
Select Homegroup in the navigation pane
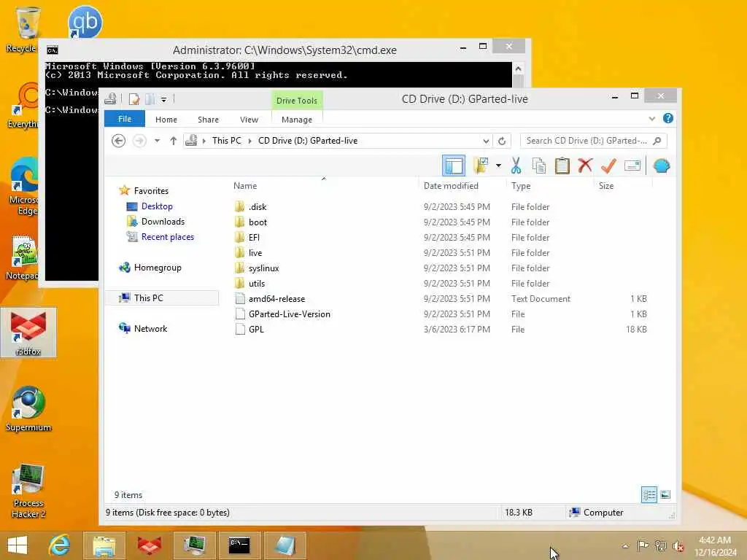(x=158, y=268)
